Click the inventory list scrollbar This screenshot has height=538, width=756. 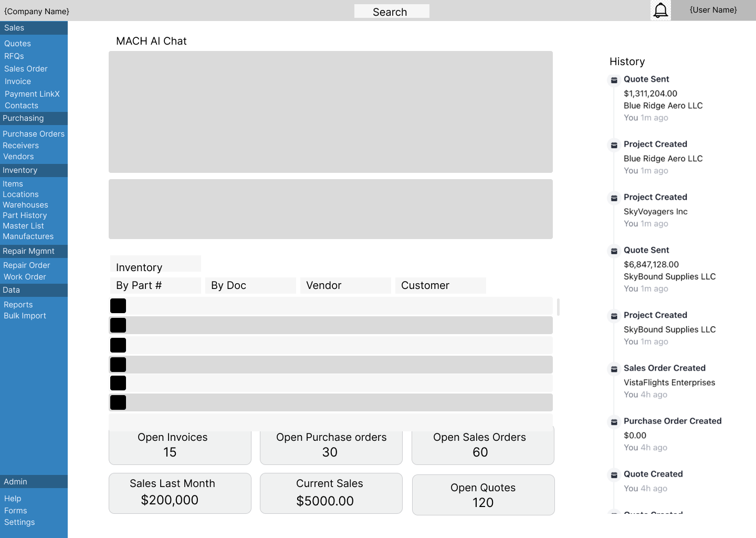(x=558, y=307)
